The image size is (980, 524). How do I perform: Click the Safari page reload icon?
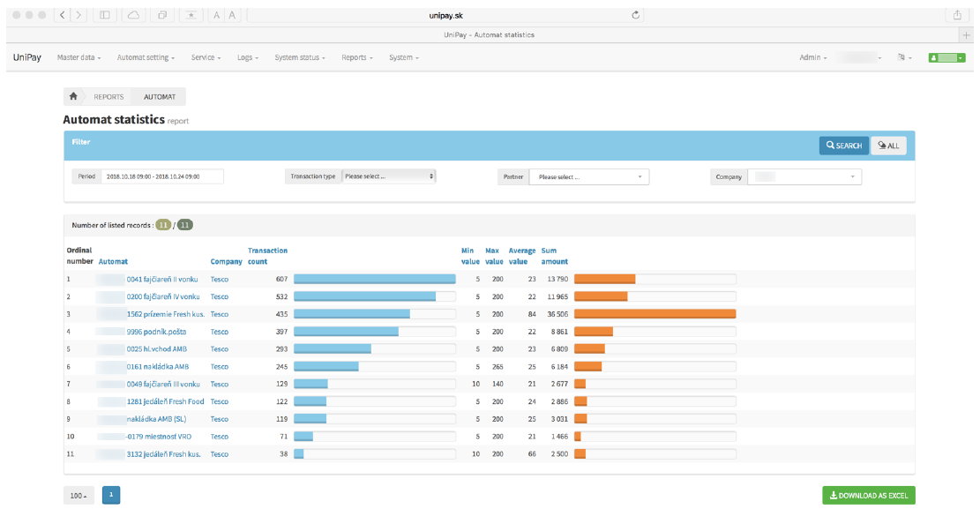[636, 15]
